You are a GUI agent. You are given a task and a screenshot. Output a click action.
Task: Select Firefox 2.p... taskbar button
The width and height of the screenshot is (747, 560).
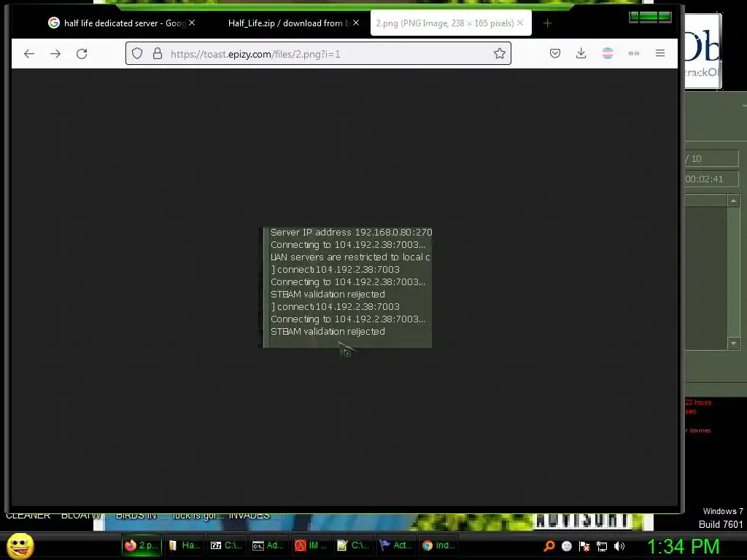click(142, 545)
